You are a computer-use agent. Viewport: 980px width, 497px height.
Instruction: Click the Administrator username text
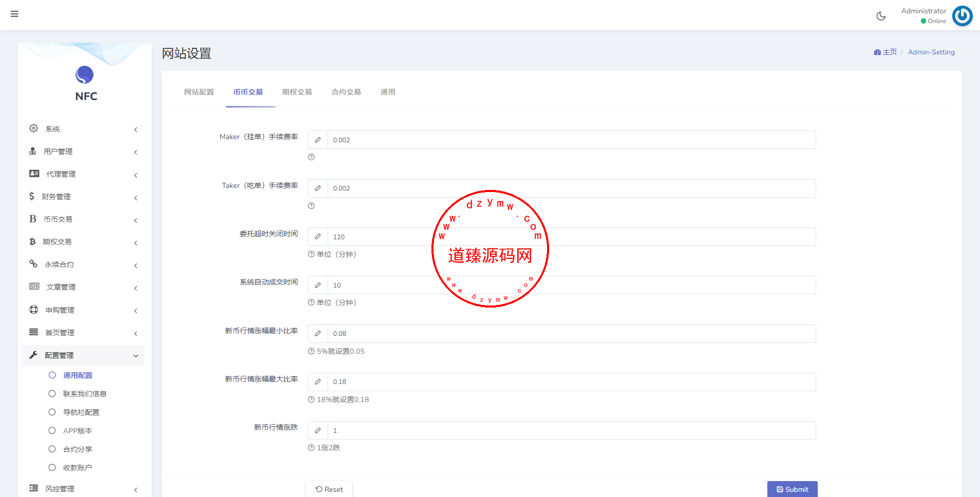point(924,11)
